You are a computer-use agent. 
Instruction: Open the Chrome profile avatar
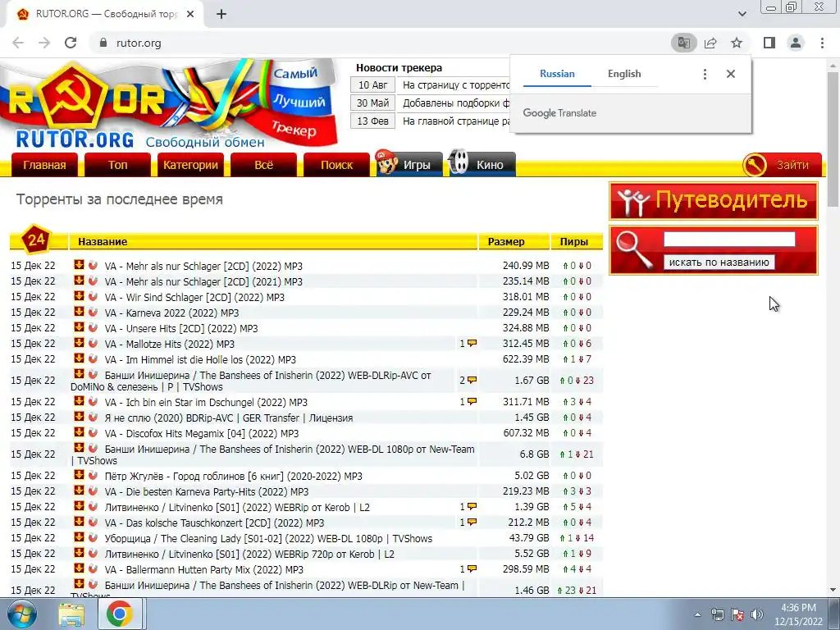796,43
